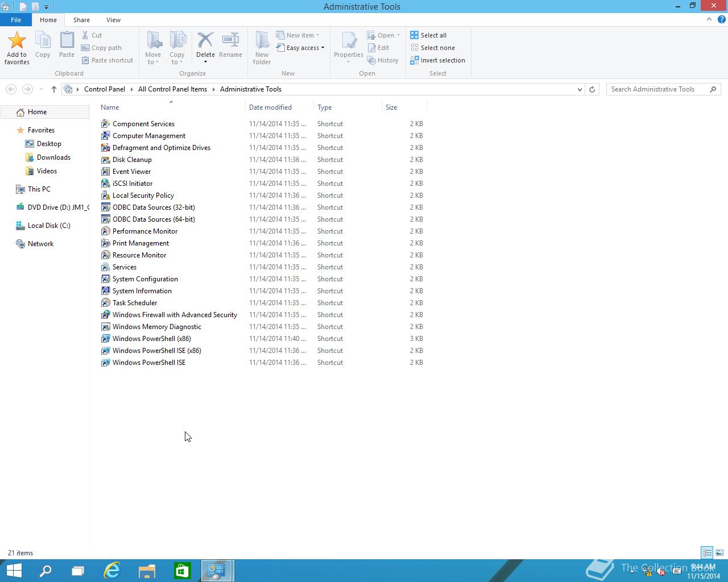Click the blue Help question mark icon
The image size is (728, 582).
pos(722,19)
